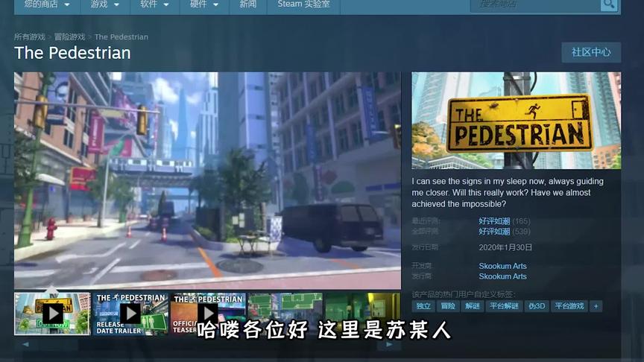This screenshot has width=644, height=362.
Task: Select the 解谜 tag
Action: [473, 306]
